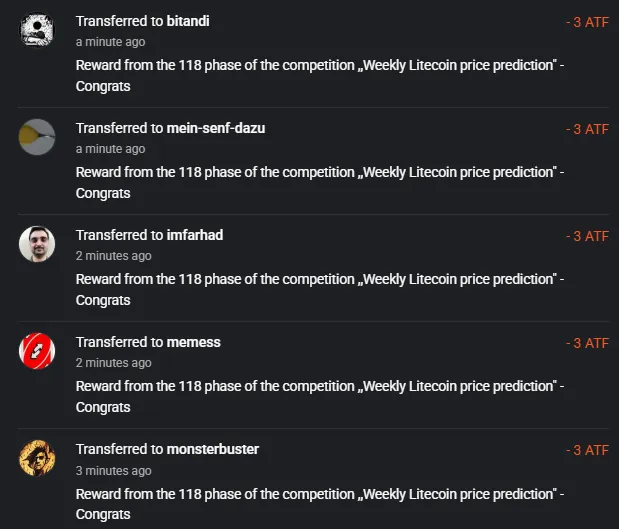
Task: Visit the bitandi username link
Action: (188, 21)
